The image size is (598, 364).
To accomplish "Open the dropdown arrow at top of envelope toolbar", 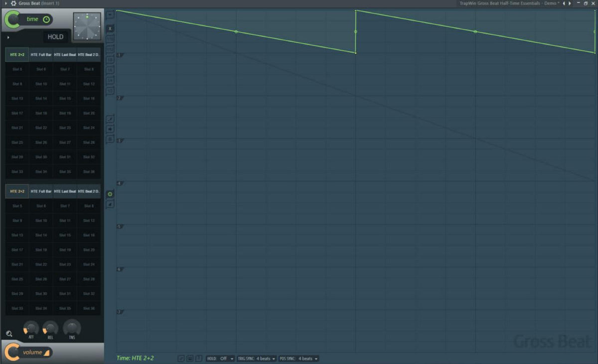I will click(x=110, y=14).
